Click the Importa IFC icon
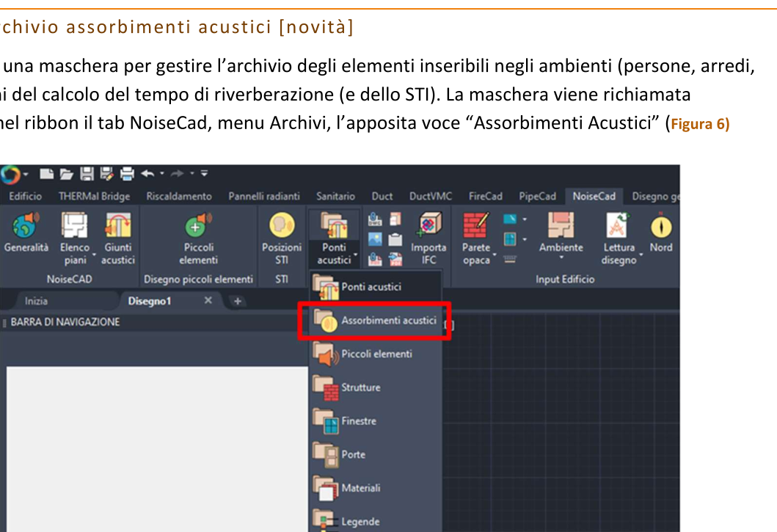 (x=428, y=225)
